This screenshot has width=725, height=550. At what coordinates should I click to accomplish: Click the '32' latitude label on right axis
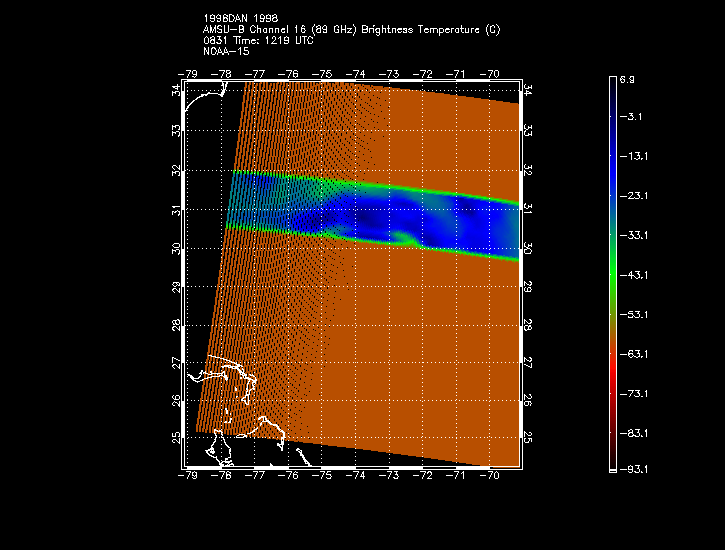(528, 171)
